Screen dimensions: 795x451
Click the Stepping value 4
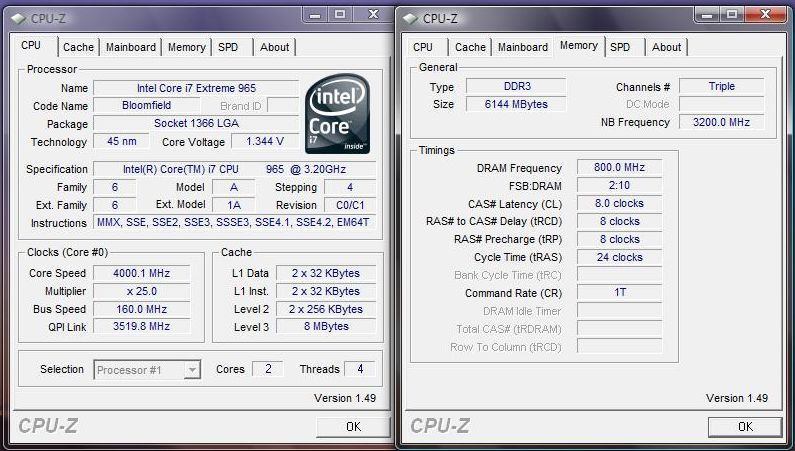350,187
